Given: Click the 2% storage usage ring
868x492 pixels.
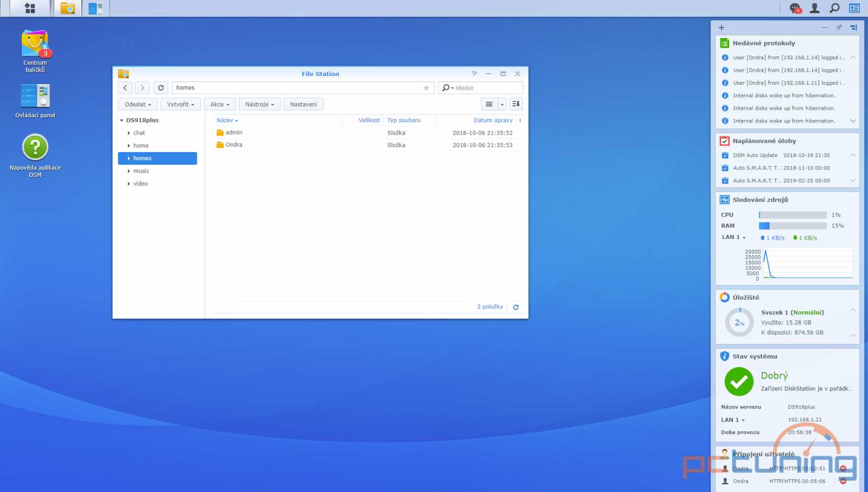Looking at the screenshot, I should (739, 323).
